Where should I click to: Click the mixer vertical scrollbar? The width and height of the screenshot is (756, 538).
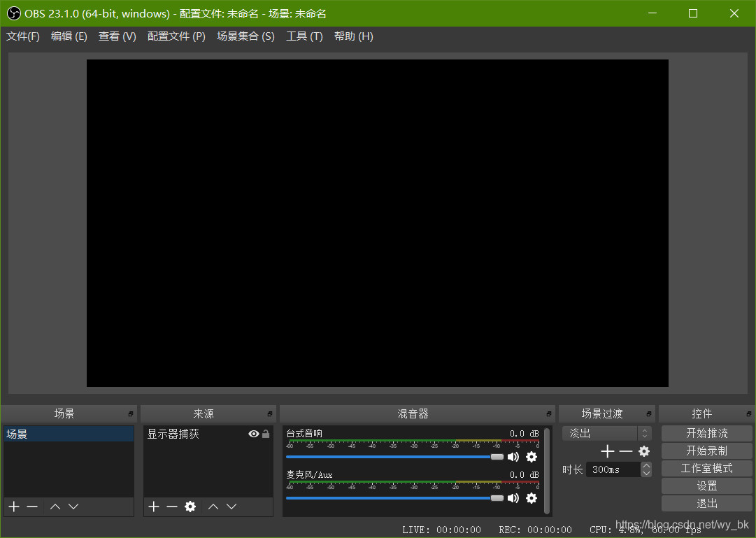(x=547, y=470)
